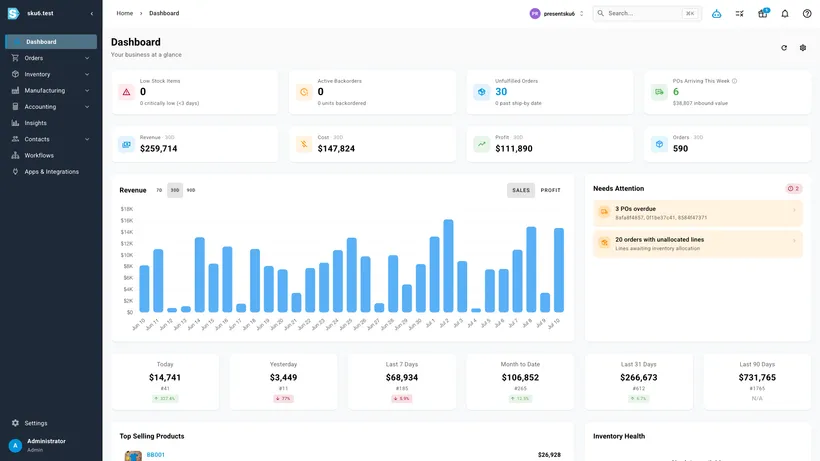Click the Jul 10 revenue bar

click(x=559, y=270)
